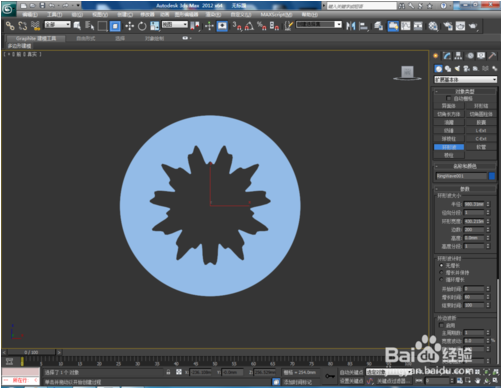
Task: Switch to the Hierarchy command panel tab
Action: (458, 56)
